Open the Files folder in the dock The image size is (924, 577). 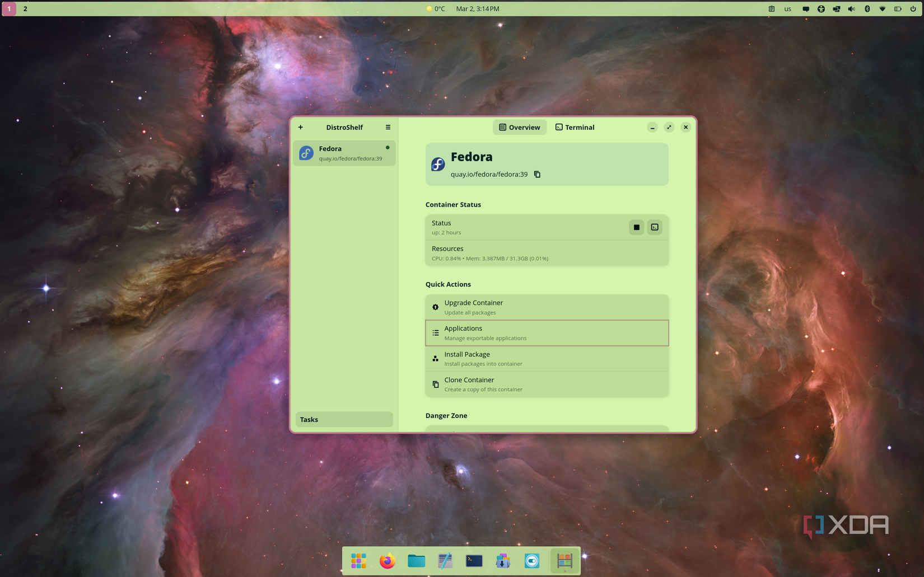(x=416, y=561)
